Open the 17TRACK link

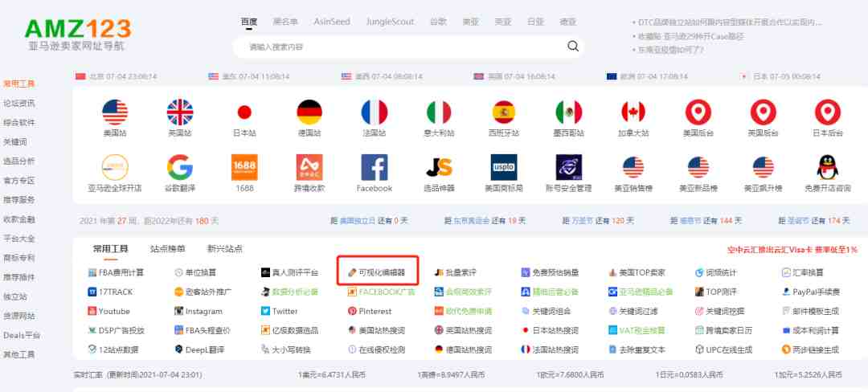pos(110,292)
